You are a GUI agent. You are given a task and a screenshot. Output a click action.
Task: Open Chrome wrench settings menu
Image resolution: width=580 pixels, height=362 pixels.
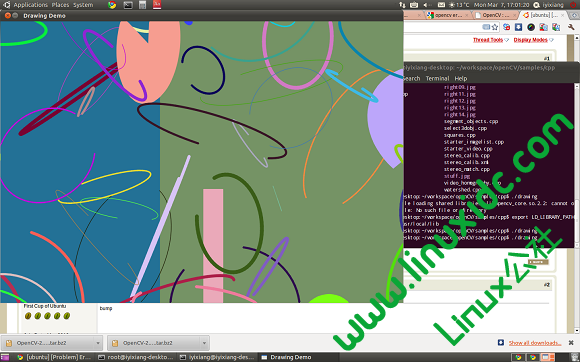(571, 27)
